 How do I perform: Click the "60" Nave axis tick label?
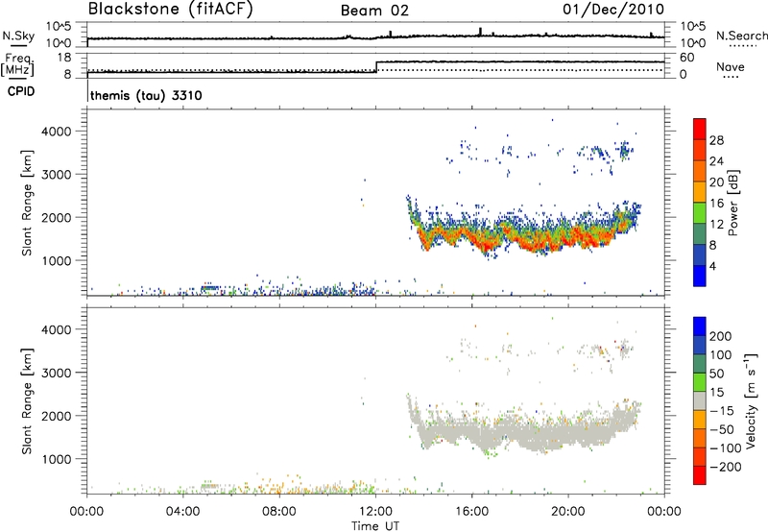pos(687,58)
